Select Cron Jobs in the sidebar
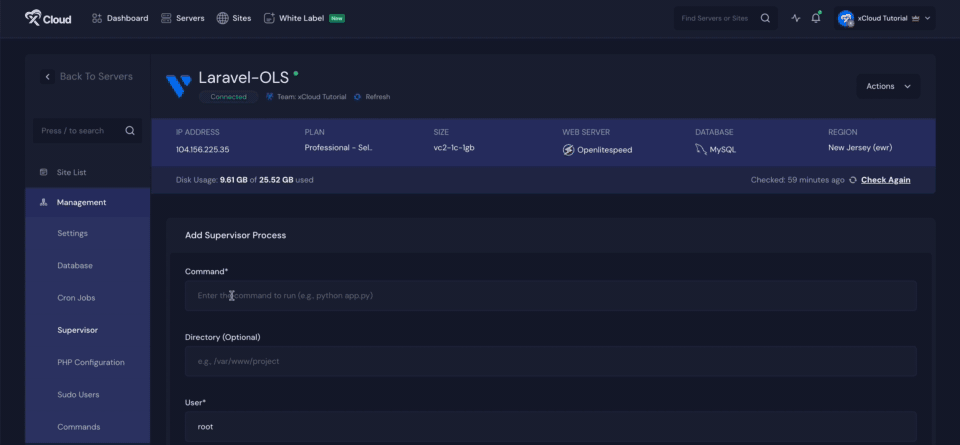Viewport: 960px width, 445px height. (76, 298)
